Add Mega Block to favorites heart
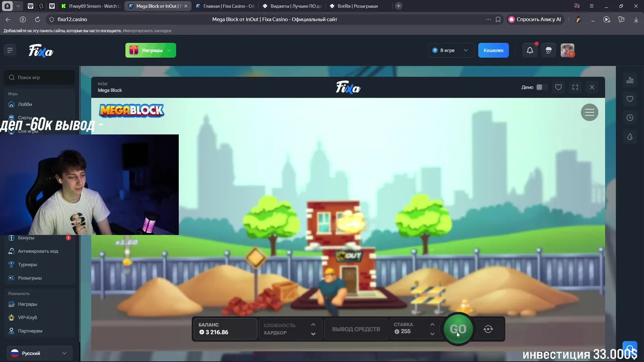This screenshot has height=362, width=644. pos(558,87)
